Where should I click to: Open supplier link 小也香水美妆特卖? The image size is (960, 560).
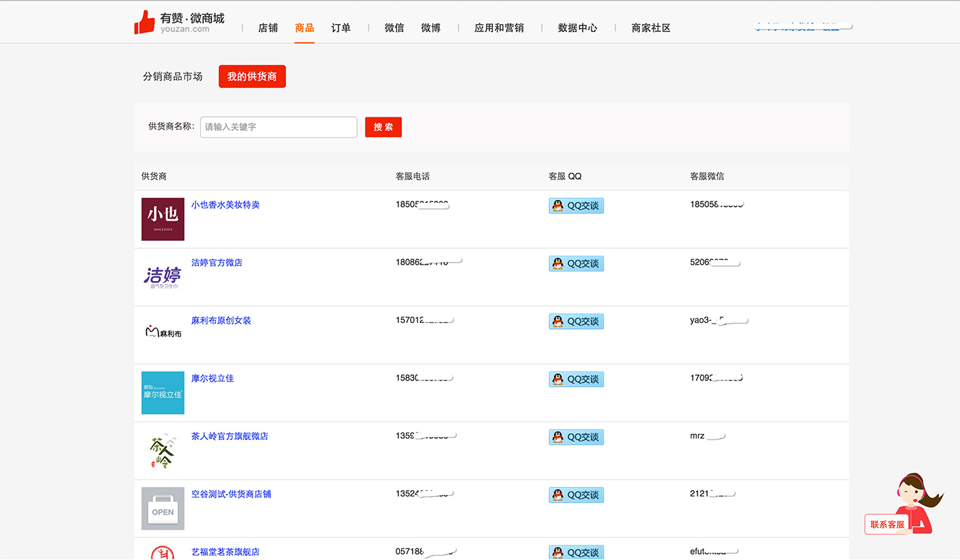click(226, 205)
